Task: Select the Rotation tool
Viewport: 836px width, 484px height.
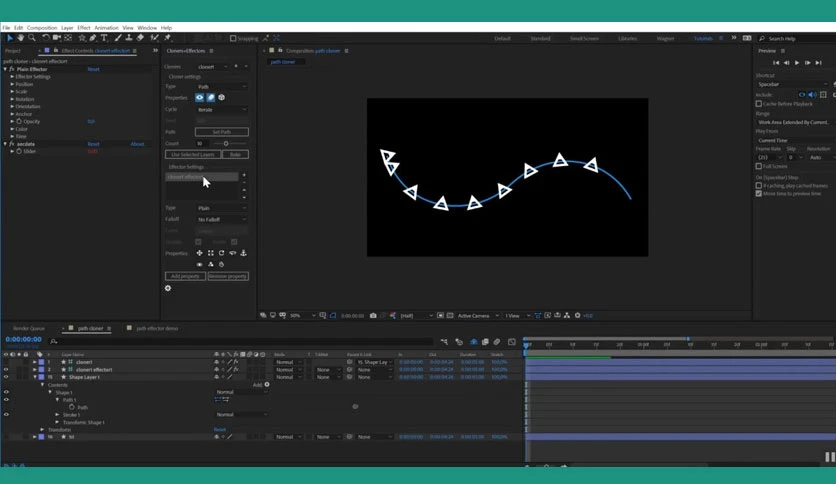Action: point(46,38)
